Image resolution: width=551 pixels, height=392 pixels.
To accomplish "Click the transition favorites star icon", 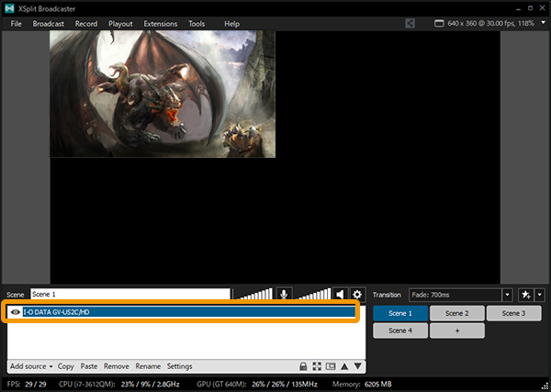I will coord(526,295).
